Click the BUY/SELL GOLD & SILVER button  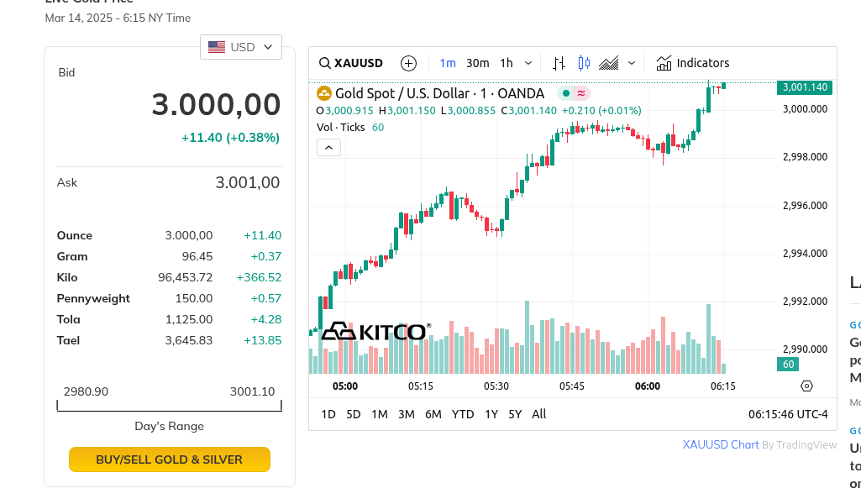pyautogui.click(x=170, y=459)
